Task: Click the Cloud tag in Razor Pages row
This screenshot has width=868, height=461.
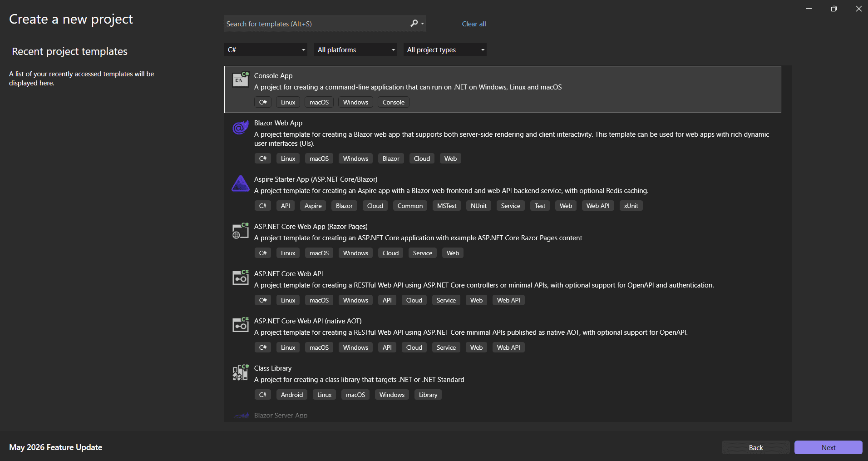Action: 391,253
